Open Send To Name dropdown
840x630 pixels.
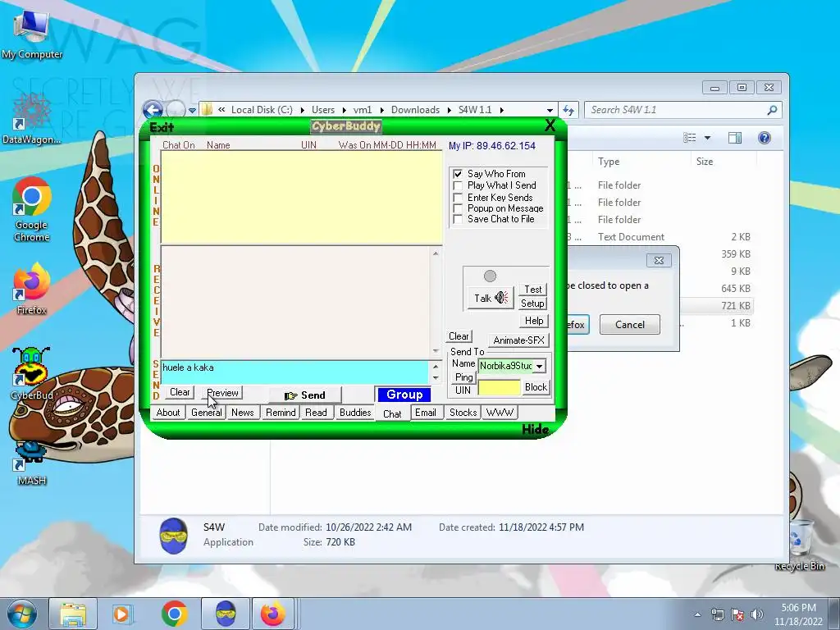[x=540, y=366]
